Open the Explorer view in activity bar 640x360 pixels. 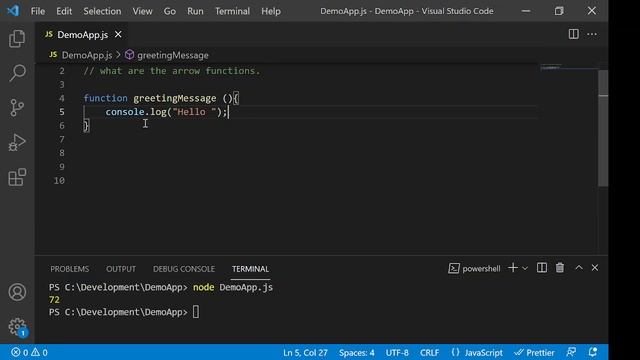tap(17, 39)
